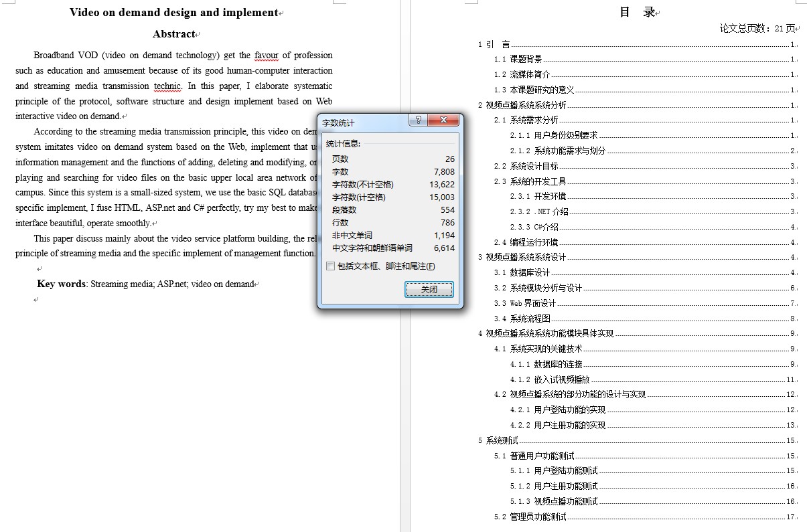The image size is (807, 532).
Task: Go to entry 4 视频点播系统系统功能模块具体实现
Action: pos(637,333)
